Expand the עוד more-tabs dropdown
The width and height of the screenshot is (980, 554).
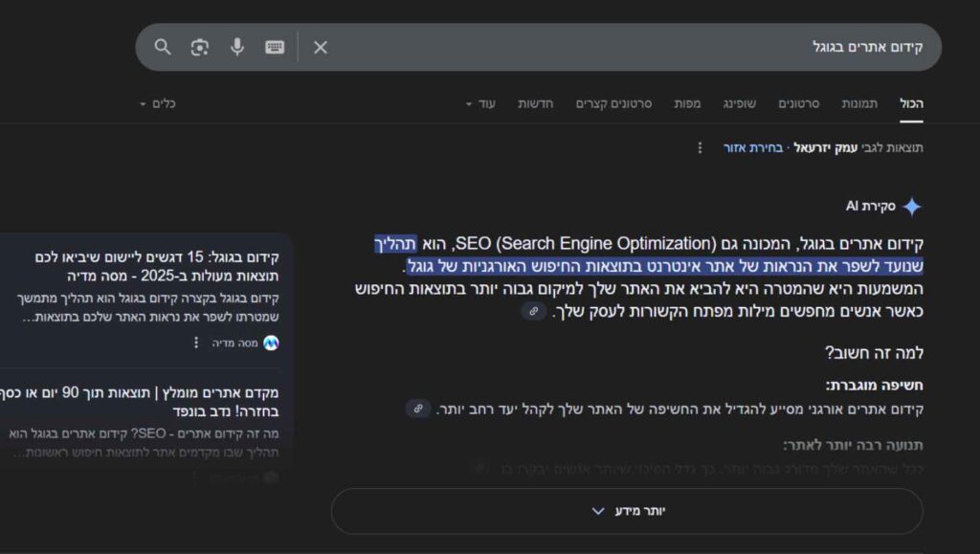(480, 103)
